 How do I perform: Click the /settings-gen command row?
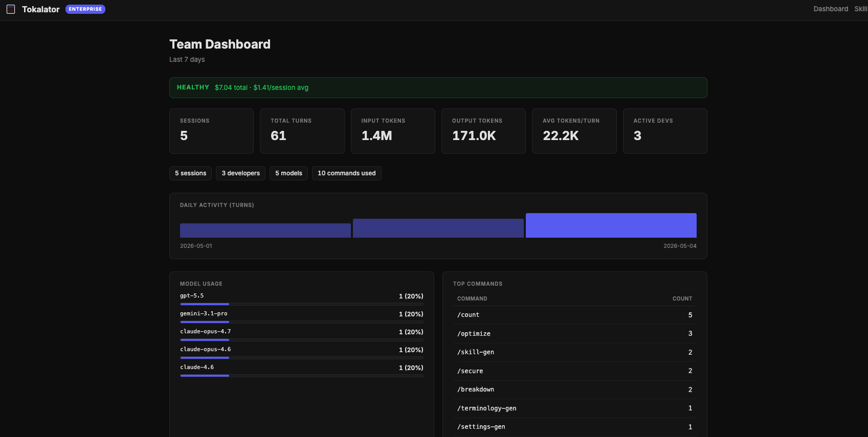[575, 427]
